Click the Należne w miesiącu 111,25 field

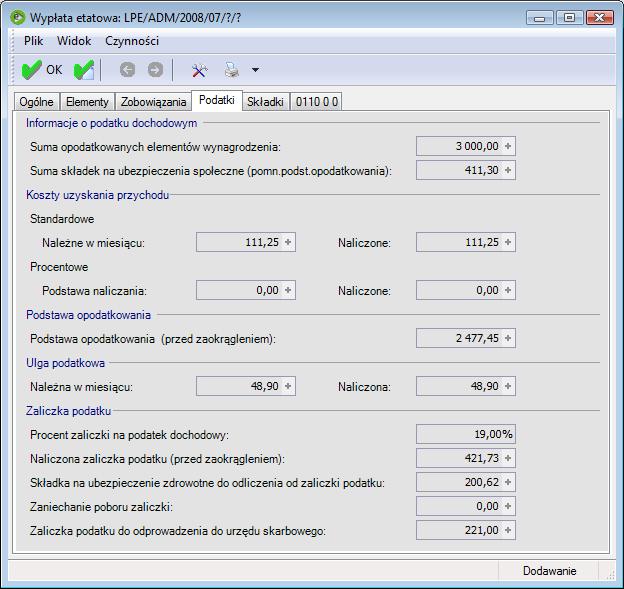pos(246,242)
